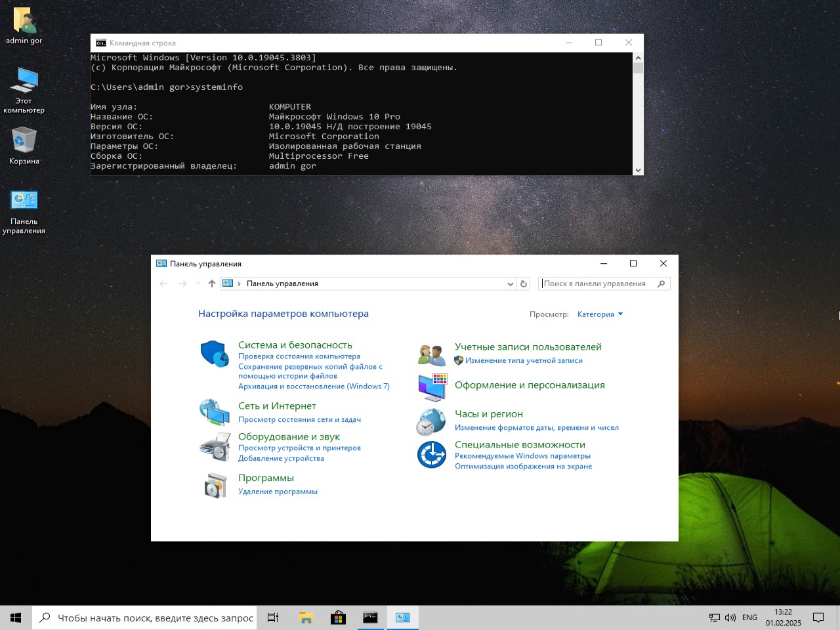840x630 pixels.
Task: Open the System and Security shield icon
Action: click(x=214, y=353)
